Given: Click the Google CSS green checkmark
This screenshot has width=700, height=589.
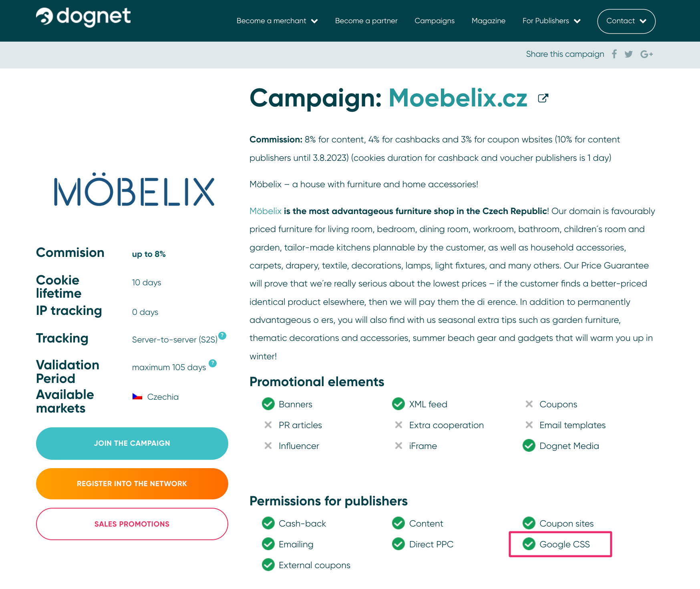Looking at the screenshot, I should pyautogui.click(x=529, y=544).
